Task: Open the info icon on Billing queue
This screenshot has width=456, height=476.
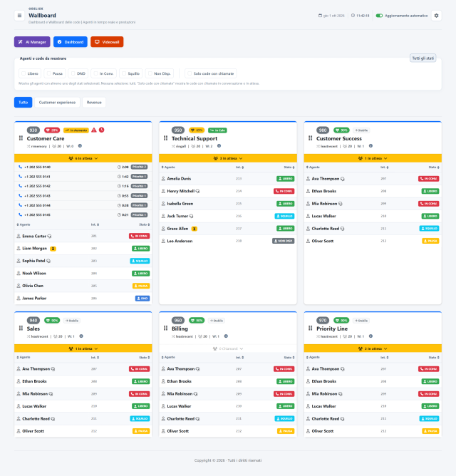Action: [226, 336]
